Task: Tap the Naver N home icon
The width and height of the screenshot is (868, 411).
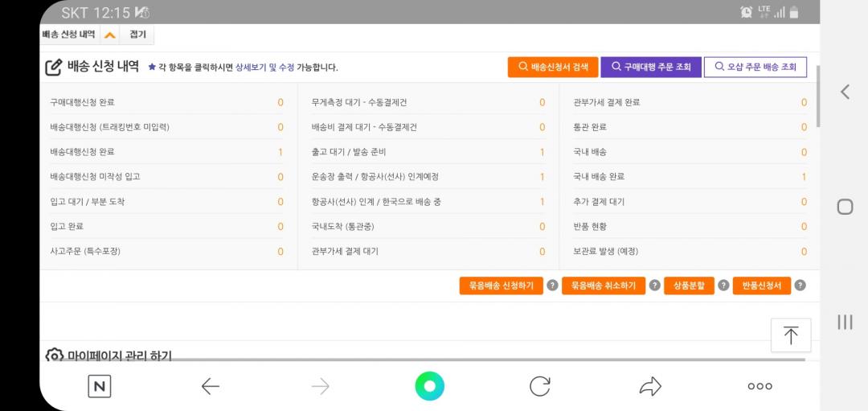Action: pos(100,387)
